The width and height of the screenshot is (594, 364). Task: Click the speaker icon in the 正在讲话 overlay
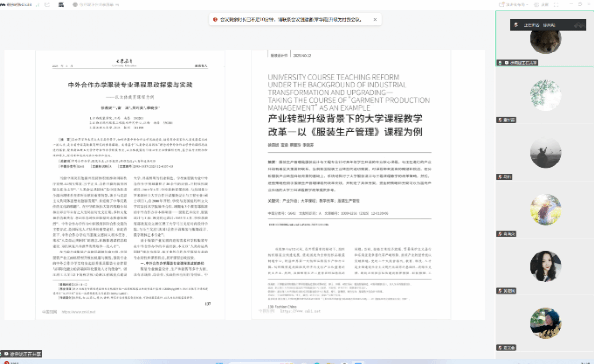(516, 25)
